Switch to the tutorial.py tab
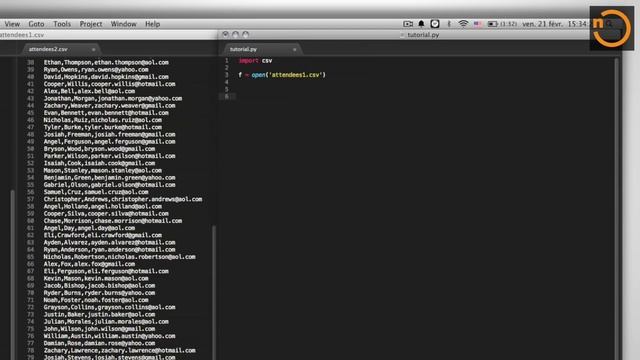Screen dimensions: 640x360 point(243,49)
